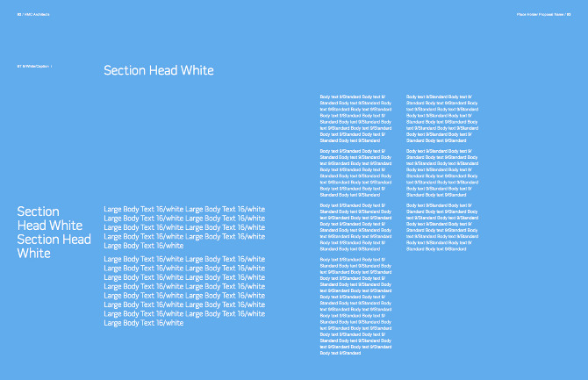
Task: Click last line of second Large Body paragraph
Action: point(144,323)
